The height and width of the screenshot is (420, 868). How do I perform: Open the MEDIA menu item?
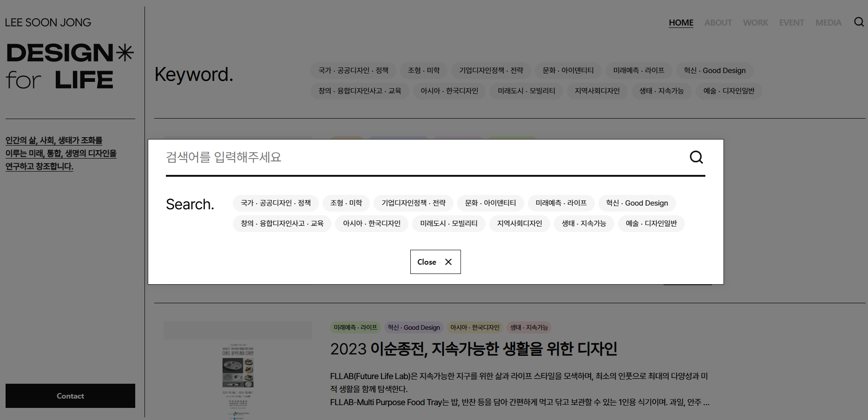[x=828, y=23]
